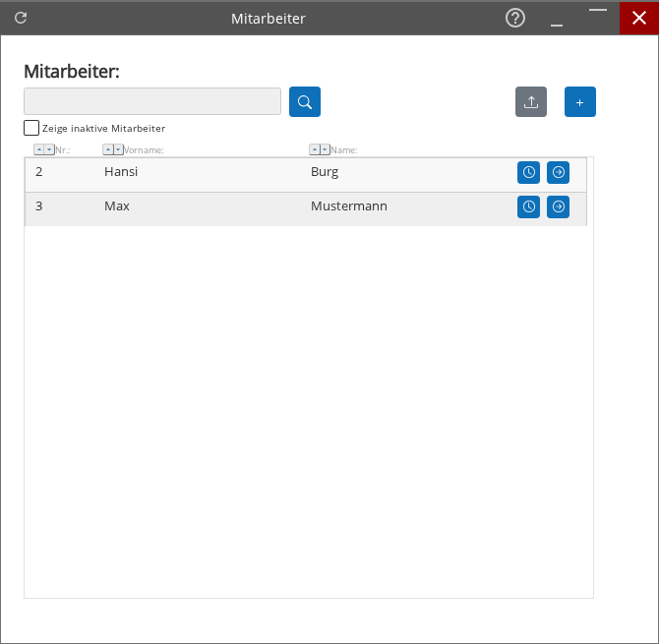
Task: Select the Max Mustermann employee row
Action: 246,207
